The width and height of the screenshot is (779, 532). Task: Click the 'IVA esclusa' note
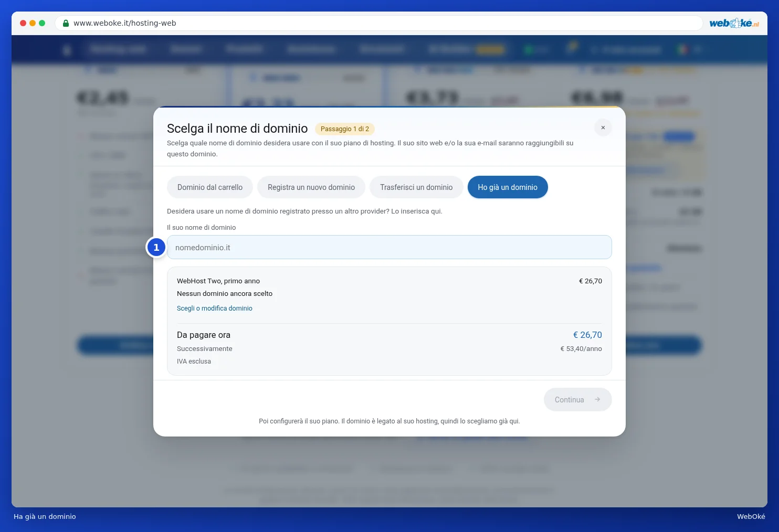(194, 361)
